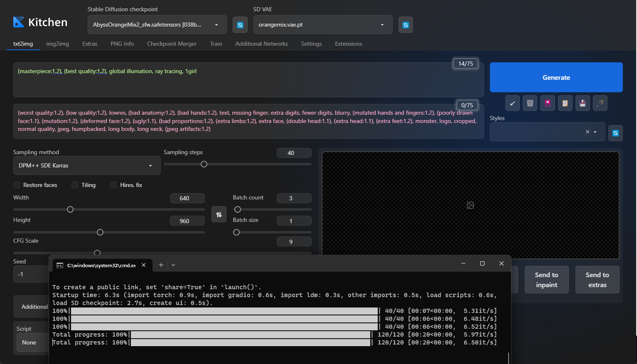Click the Kitchen logo
The height and width of the screenshot is (364, 637).
[x=40, y=22]
